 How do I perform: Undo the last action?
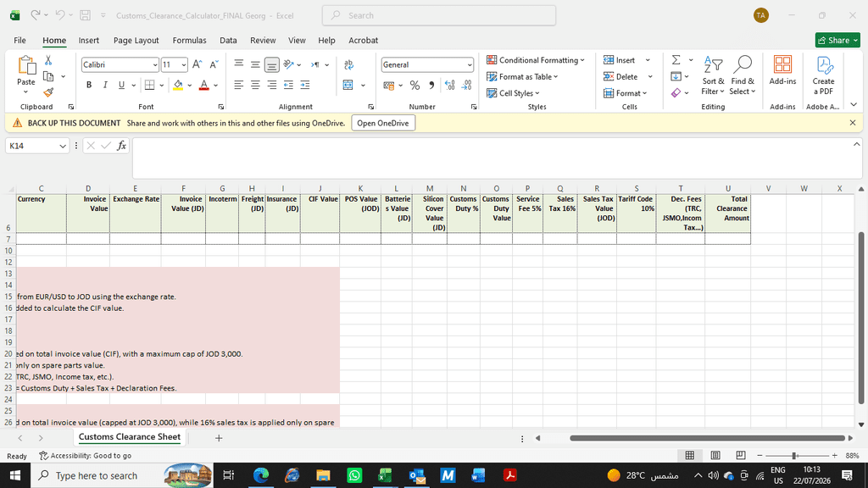pyautogui.click(x=60, y=15)
